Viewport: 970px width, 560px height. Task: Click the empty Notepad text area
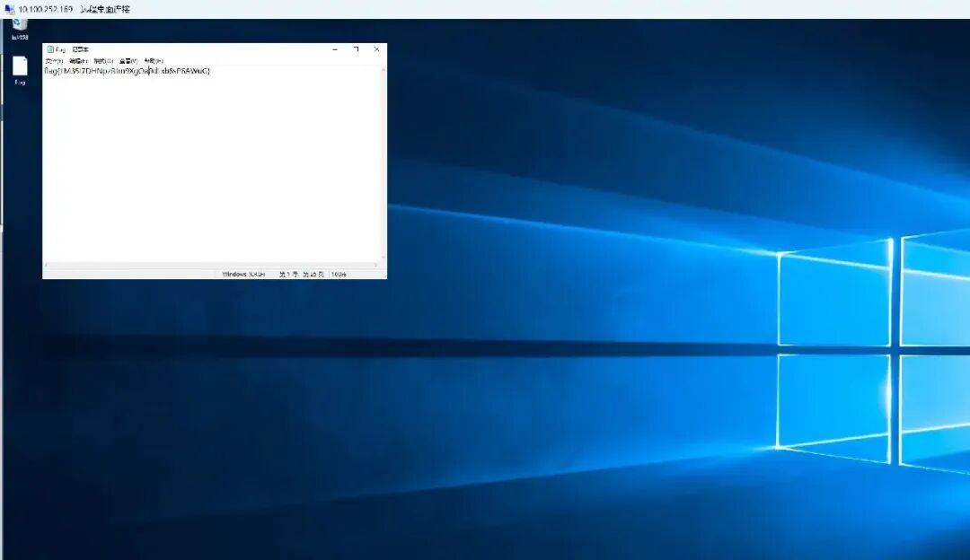click(x=212, y=167)
